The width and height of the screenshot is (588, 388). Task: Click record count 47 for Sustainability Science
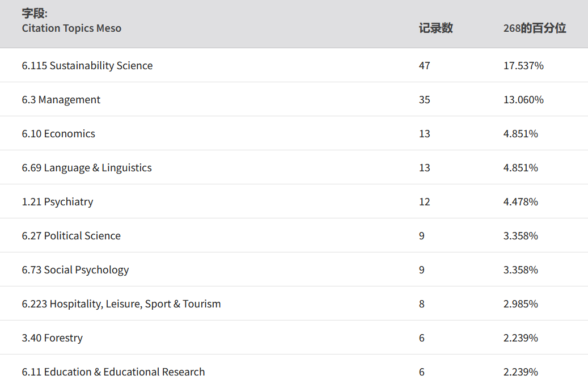pos(425,66)
